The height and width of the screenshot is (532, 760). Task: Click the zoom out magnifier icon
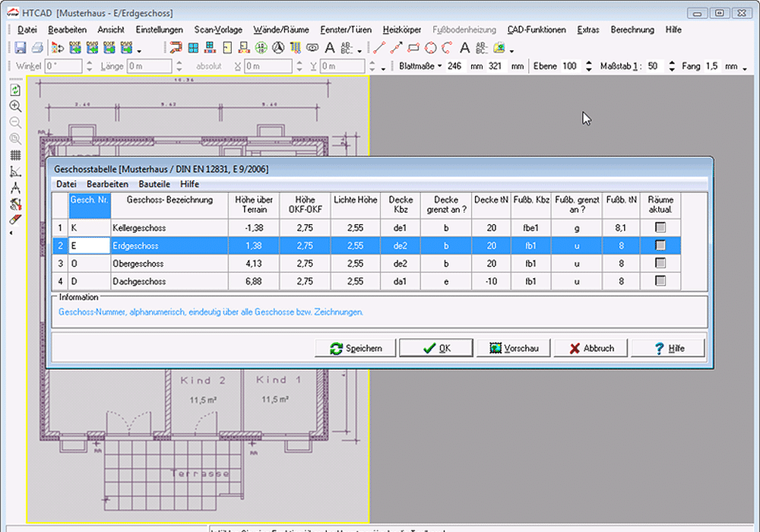coord(15,122)
